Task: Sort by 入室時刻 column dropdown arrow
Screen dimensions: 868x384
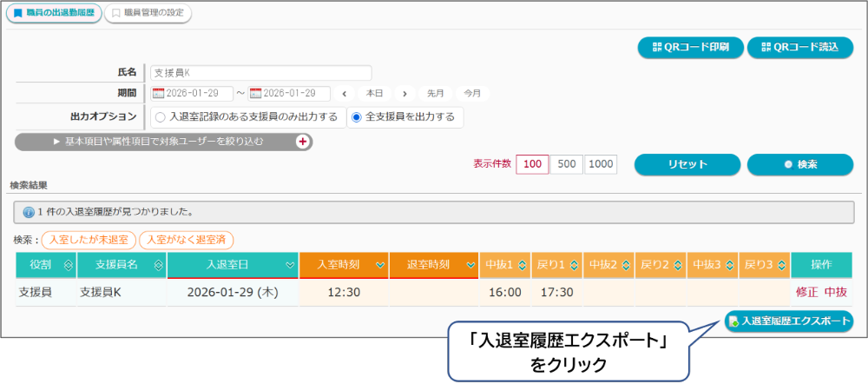Action: (x=379, y=265)
